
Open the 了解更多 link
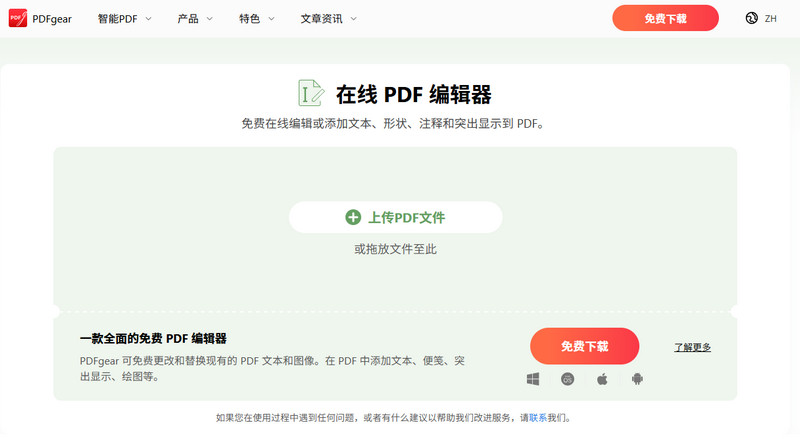692,347
